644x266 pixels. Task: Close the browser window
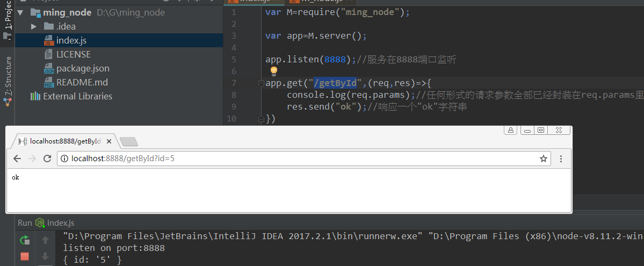(x=559, y=131)
